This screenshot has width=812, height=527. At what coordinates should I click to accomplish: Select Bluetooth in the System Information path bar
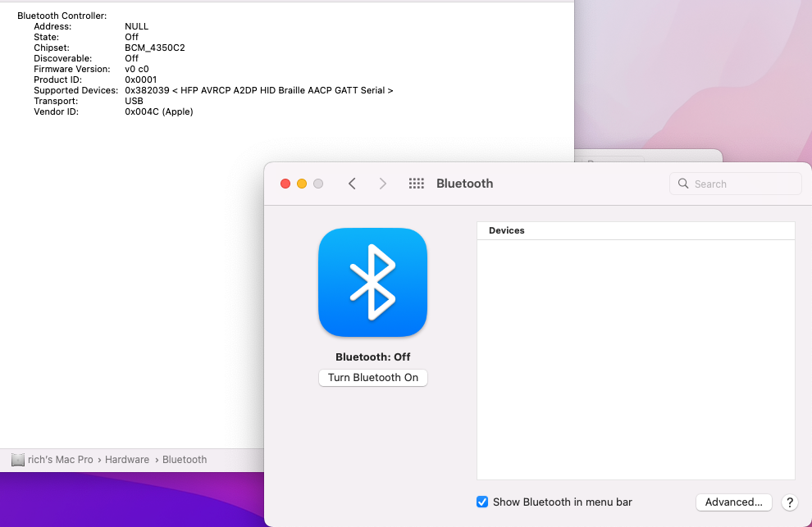(185, 460)
